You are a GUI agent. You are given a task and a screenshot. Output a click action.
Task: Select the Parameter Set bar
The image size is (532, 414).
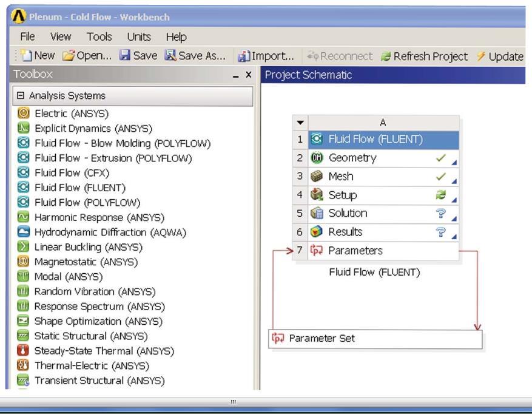coord(375,339)
